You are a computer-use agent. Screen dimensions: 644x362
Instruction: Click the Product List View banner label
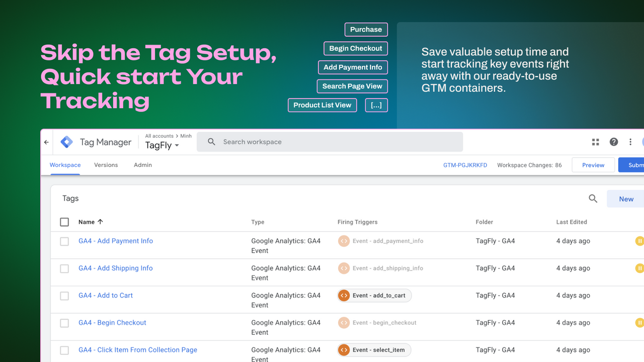point(323,105)
